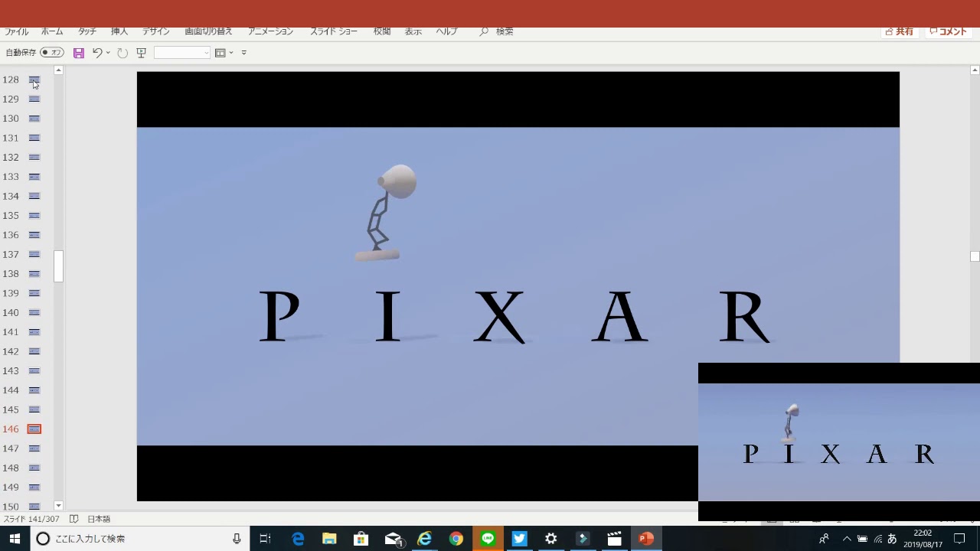
Task: Click the microphone icon in taskbar search
Action: coord(237,539)
